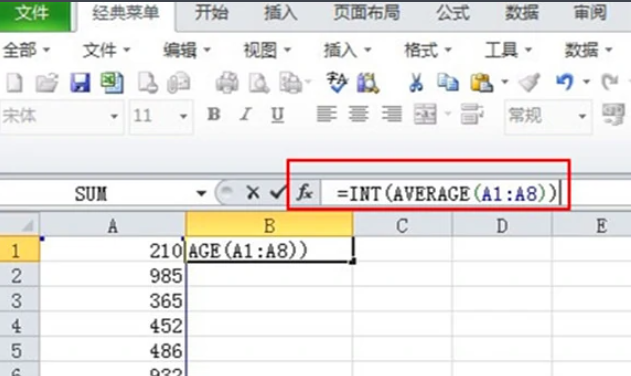This screenshot has height=376, width=631.
Task: Switch to 开始 ribbon tab
Action: (x=211, y=13)
